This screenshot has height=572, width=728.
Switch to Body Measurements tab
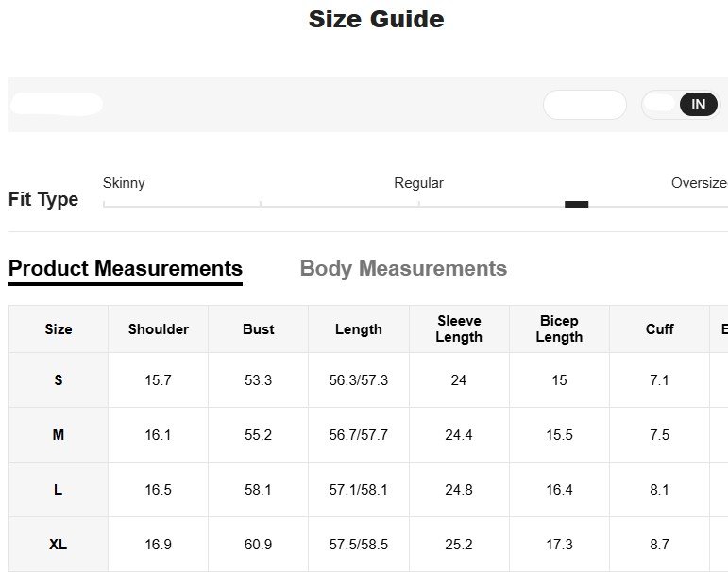403,269
